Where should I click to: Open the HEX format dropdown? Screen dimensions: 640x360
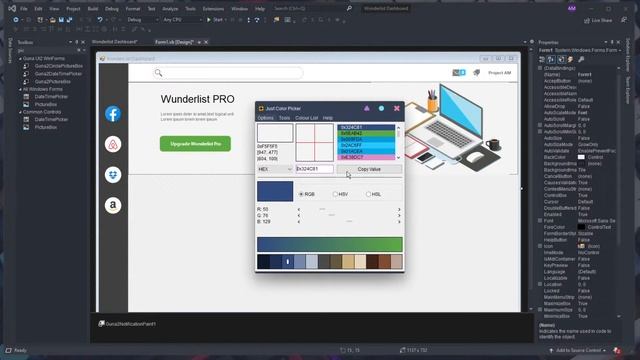point(275,169)
